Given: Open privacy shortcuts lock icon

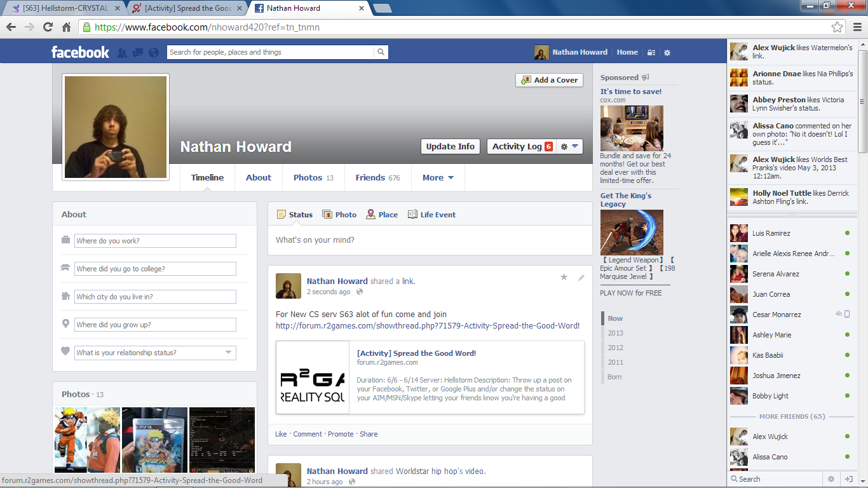Looking at the screenshot, I should (651, 53).
